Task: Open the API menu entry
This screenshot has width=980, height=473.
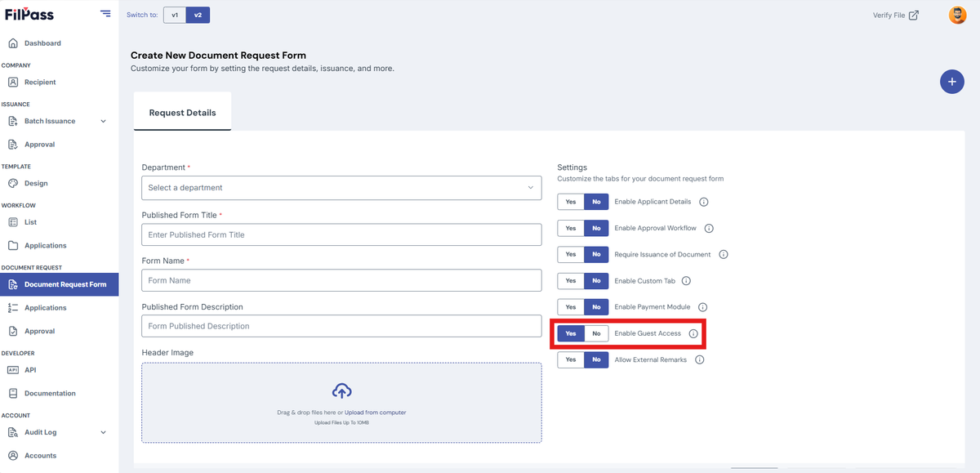Action: pyautogui.click(x=30, y=370)
